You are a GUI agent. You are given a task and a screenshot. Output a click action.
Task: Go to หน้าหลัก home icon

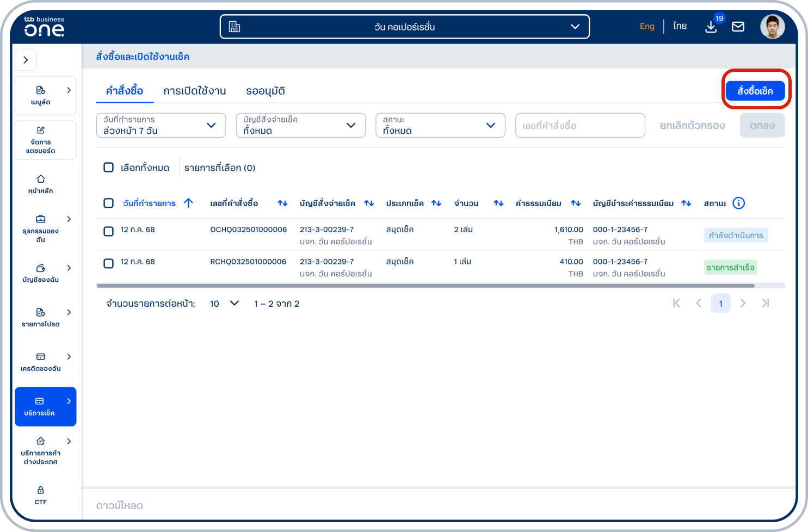coord(41,179)
